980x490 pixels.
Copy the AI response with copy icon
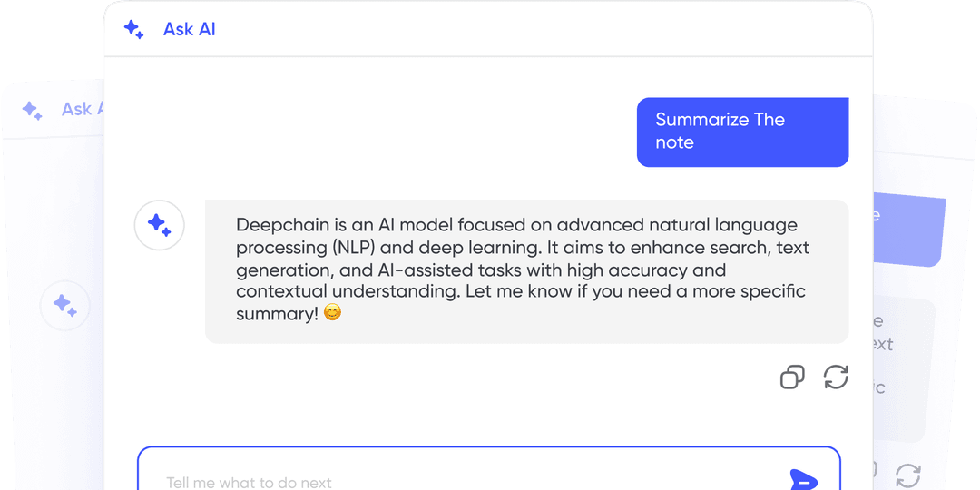click(x=792, y=377)
